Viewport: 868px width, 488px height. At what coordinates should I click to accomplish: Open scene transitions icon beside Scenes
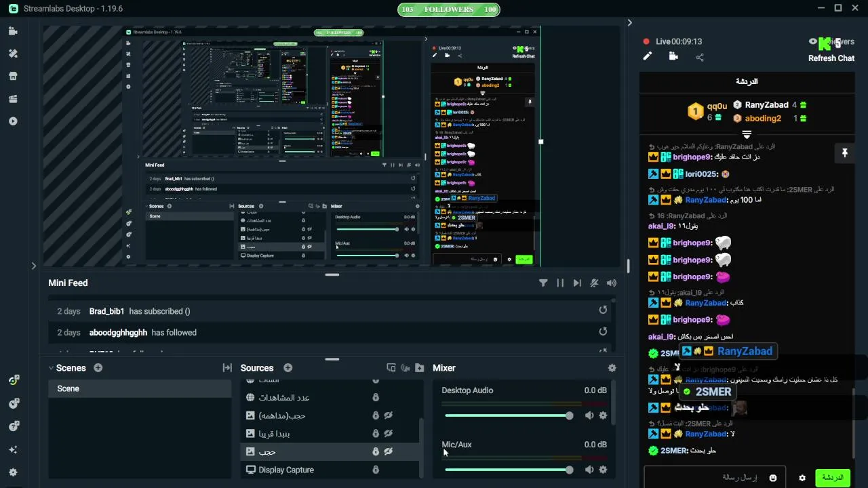coord(227,367)
